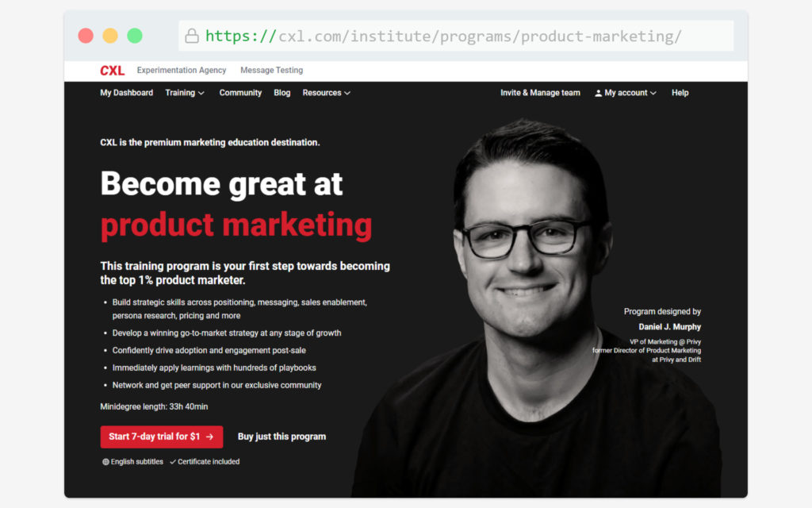The width and height of the screenshot is (812, 508).
Task: Open the Experimentation Agency link
Action: point(182,70)
